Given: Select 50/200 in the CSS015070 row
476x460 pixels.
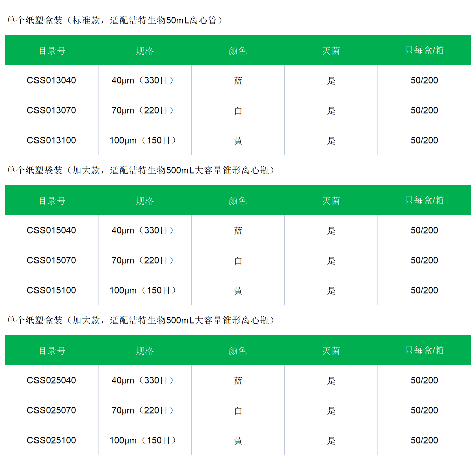Looking at the screenshot, I should (x=424, y=260).
